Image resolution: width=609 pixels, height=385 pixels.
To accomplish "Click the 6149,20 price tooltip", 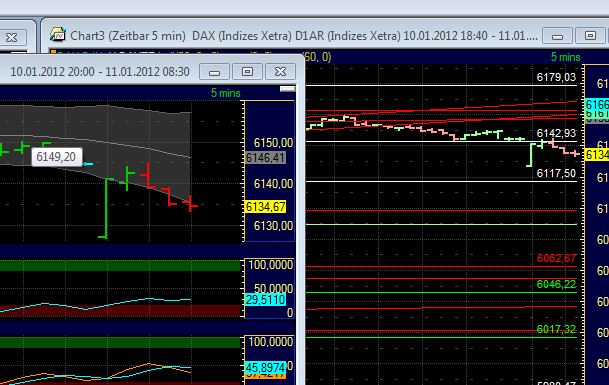I will [x=56, y=157].
